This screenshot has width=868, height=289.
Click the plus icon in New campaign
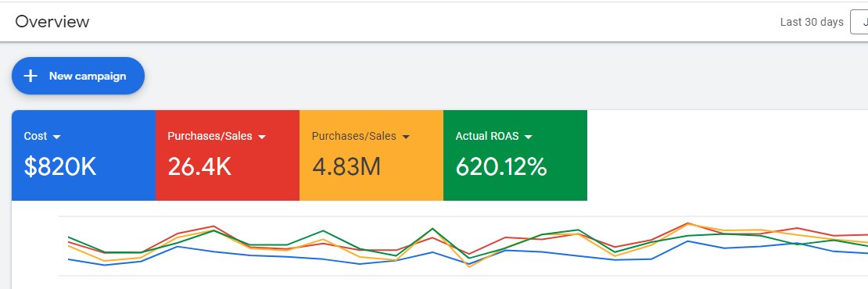(31, 76)
